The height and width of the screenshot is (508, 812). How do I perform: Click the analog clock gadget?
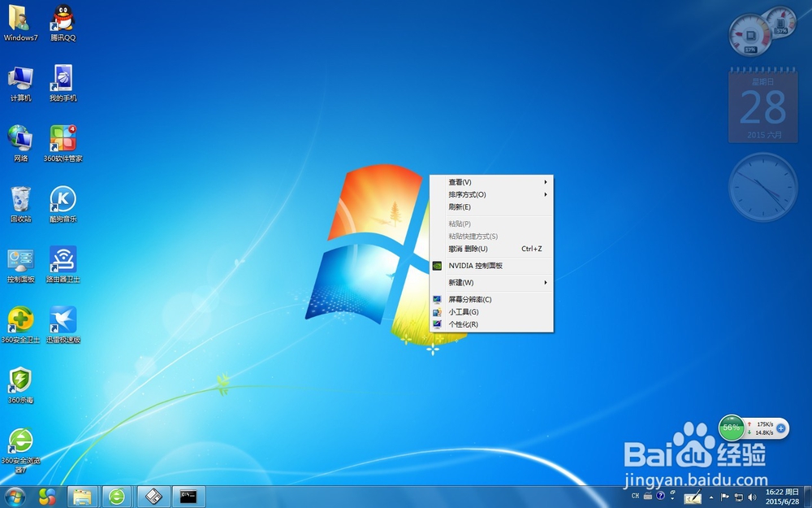(762, 187)
